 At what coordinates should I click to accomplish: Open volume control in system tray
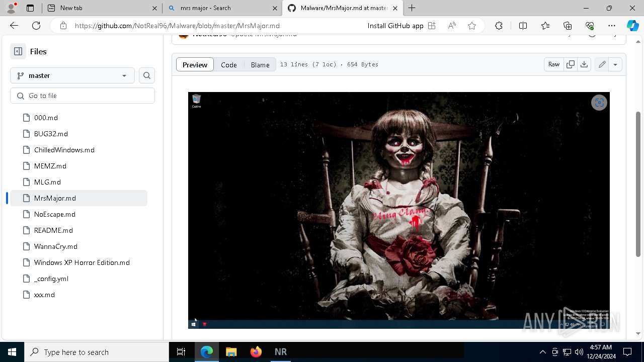pyautogui.click(x=579, y=352)
